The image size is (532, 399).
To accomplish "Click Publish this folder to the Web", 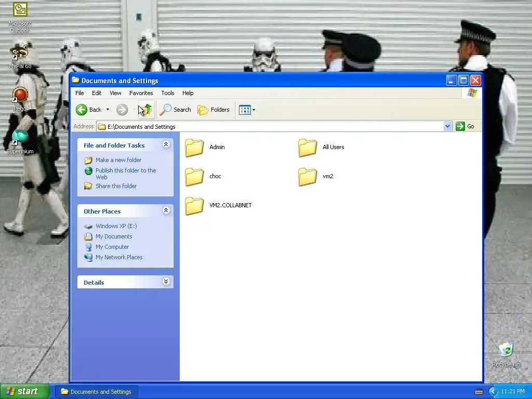I will click(x=126, y=174).
